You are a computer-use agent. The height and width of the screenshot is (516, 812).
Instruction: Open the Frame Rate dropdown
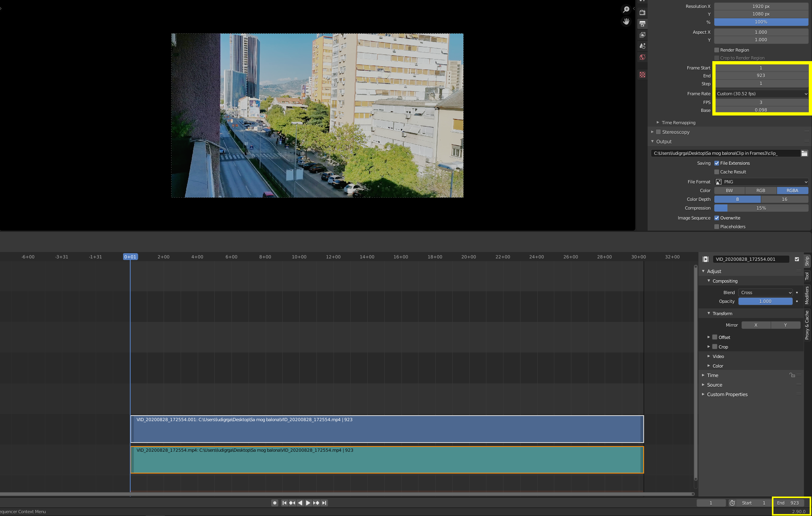(x=762, y=94)
